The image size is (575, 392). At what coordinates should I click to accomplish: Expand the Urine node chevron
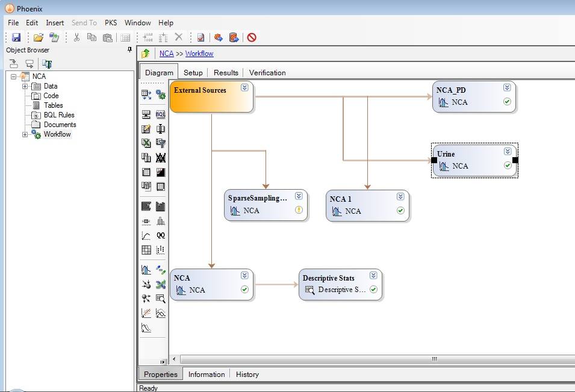(508, 152)
